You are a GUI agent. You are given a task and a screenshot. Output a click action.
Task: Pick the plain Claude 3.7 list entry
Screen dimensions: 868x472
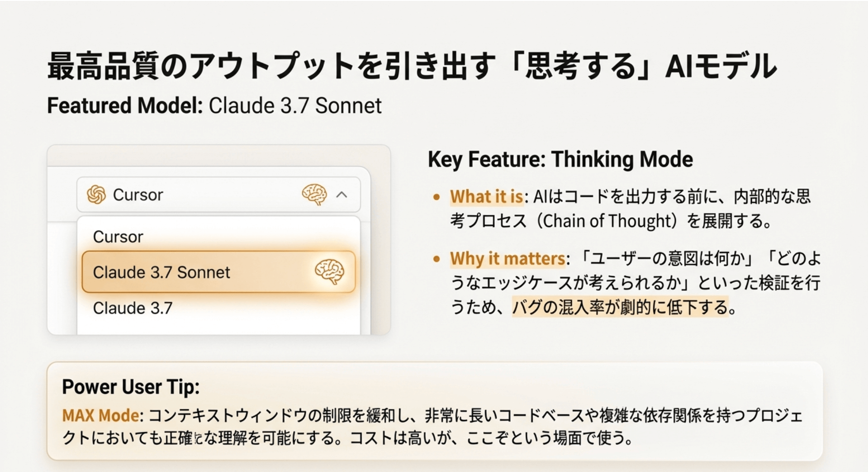133,308
